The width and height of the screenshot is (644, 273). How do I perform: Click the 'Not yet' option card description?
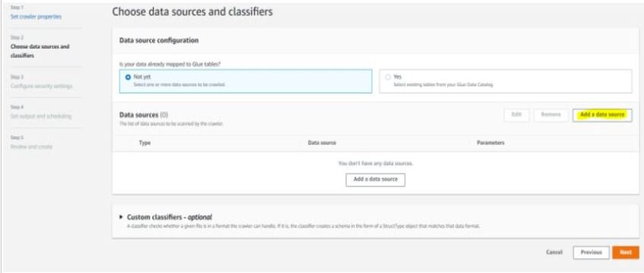[180, 84]
